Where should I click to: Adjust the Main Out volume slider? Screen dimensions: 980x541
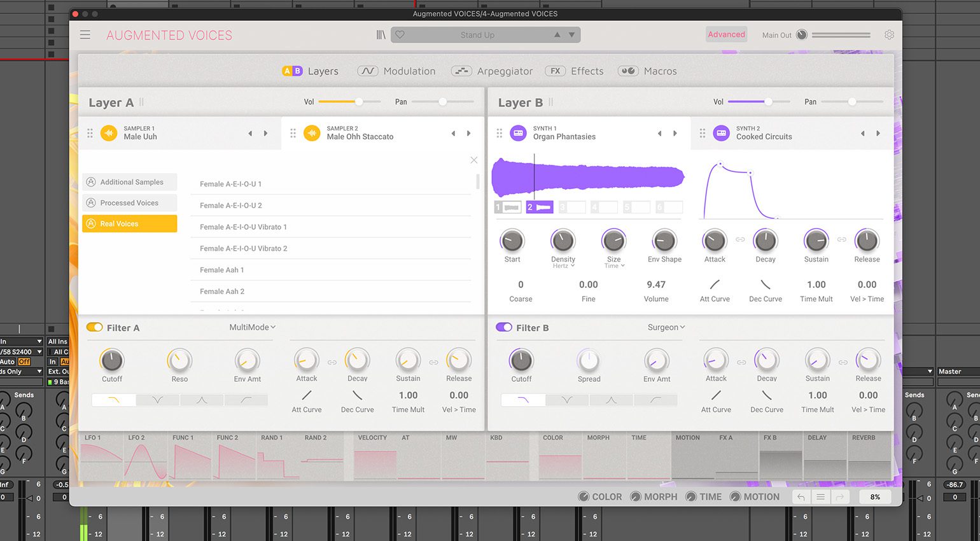[x=841, y=35]
